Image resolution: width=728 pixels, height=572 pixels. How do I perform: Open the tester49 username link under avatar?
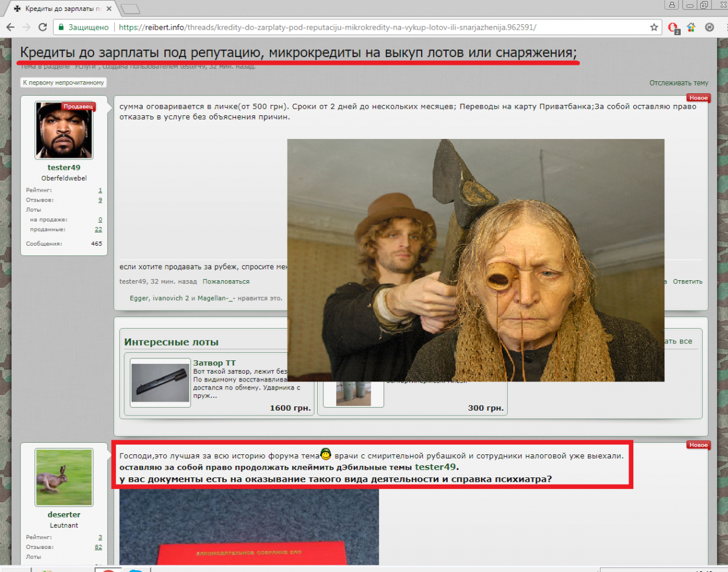pos(64,167)
